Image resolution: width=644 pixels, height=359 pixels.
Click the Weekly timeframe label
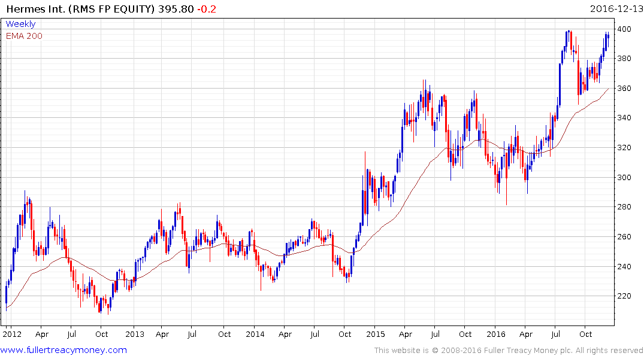click(20, 24)
